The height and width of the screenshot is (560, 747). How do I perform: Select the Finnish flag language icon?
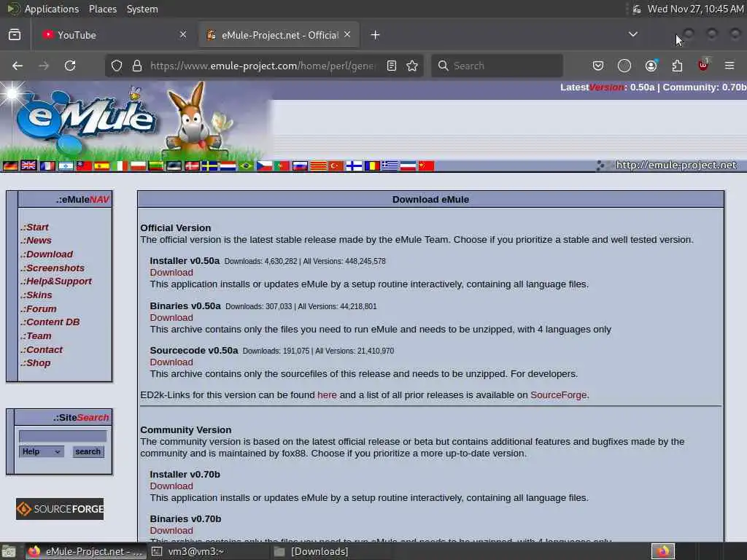click(354, 166)
